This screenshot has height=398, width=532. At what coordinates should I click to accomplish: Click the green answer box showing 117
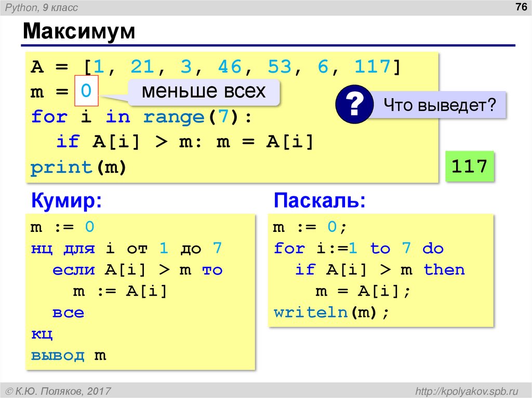click(x=469, y=167)
